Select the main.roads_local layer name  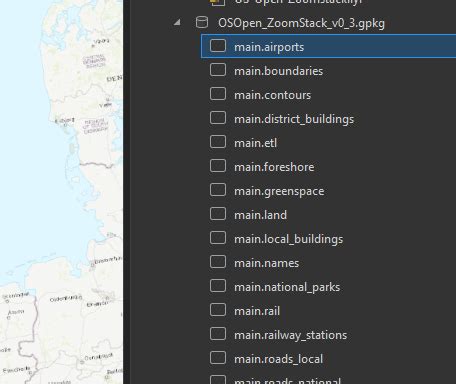278,359
